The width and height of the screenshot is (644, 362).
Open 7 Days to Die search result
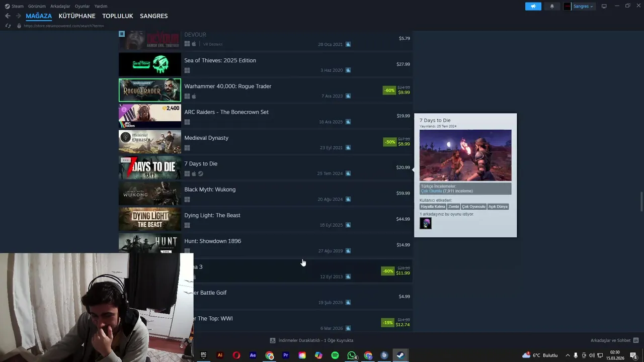(265, 167)
